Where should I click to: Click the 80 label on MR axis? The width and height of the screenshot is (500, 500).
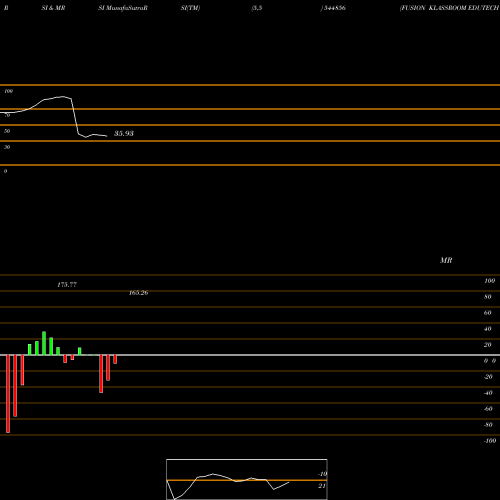tap(488, 297)
